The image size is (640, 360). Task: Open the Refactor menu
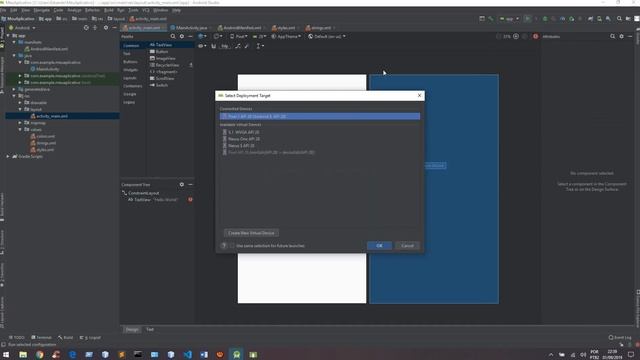pos(92,10)
